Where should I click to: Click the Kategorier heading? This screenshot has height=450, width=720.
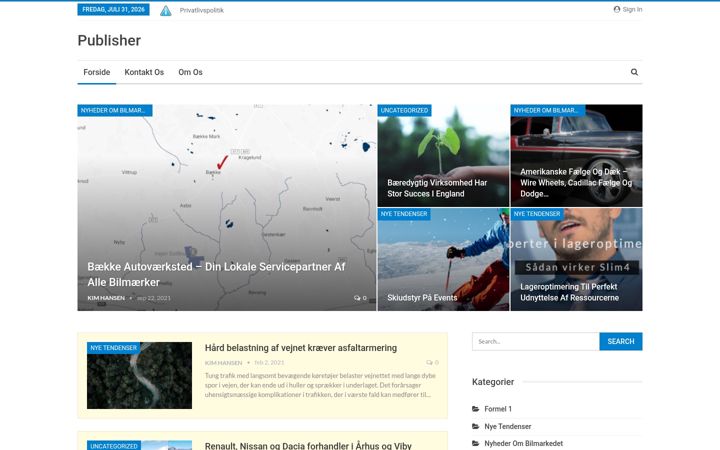click(x=493, y=382)
